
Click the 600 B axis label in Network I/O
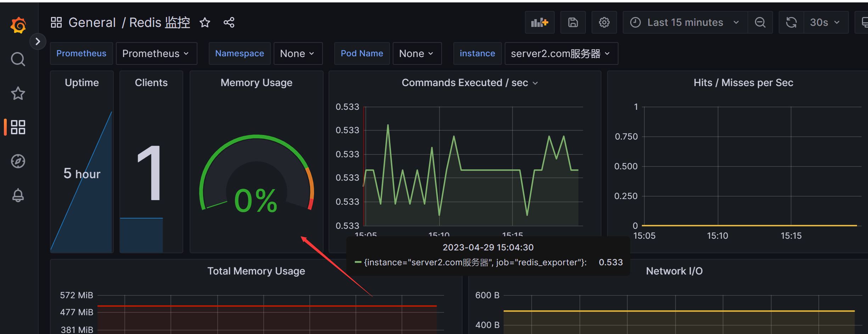pyautogui.click(x=487, y=295)
